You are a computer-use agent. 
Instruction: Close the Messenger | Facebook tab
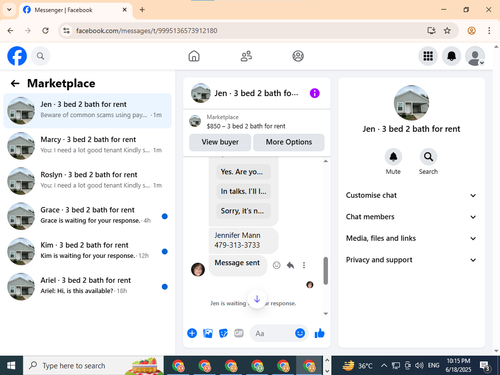click(124, 10)
